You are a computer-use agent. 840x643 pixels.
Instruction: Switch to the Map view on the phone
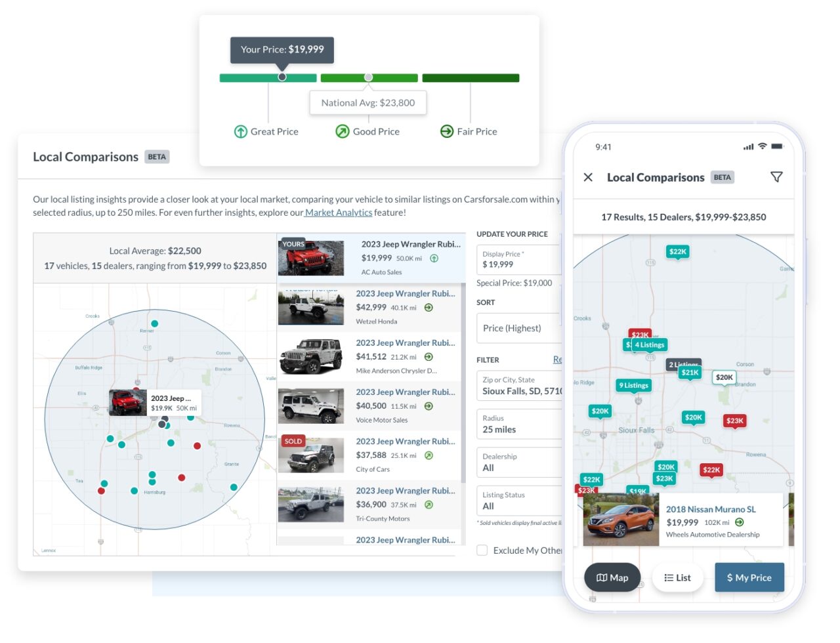[x=612, y=577]
